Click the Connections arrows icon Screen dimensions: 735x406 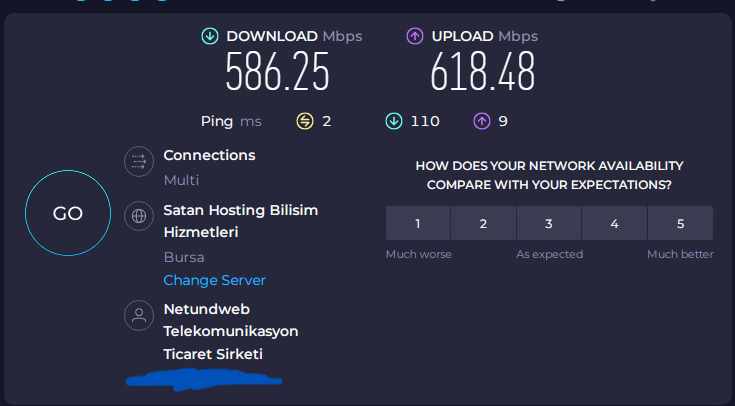coord(139,161)
